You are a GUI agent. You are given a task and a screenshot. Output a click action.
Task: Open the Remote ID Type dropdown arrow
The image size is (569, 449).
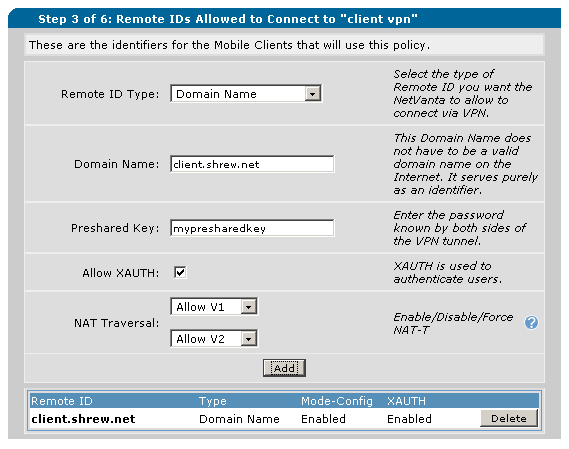click(x=312, y=94)
